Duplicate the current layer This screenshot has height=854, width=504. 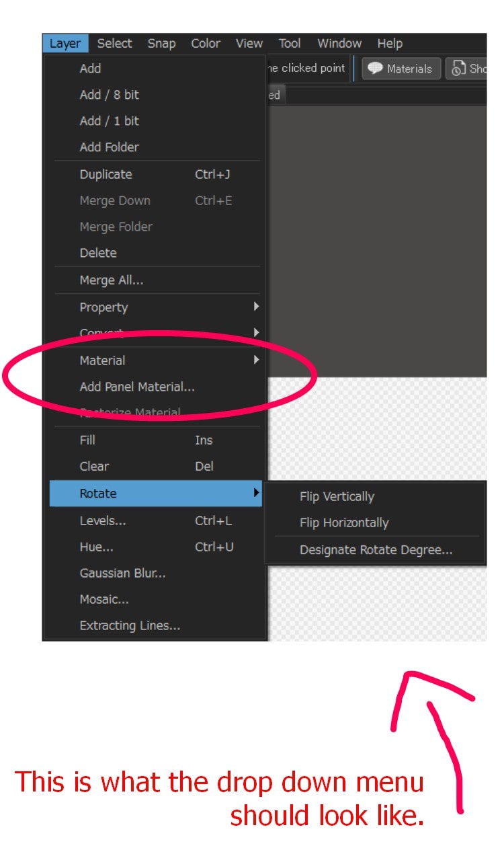106,174
